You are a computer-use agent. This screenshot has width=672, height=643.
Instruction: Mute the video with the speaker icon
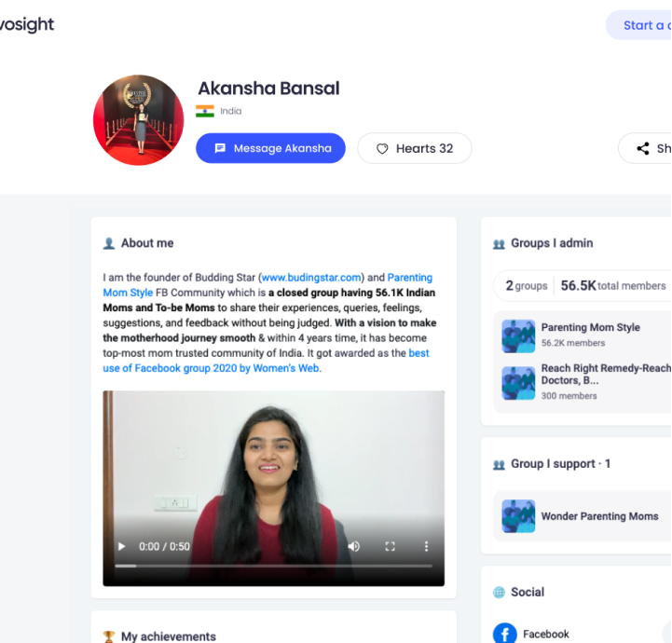(354, 546)
